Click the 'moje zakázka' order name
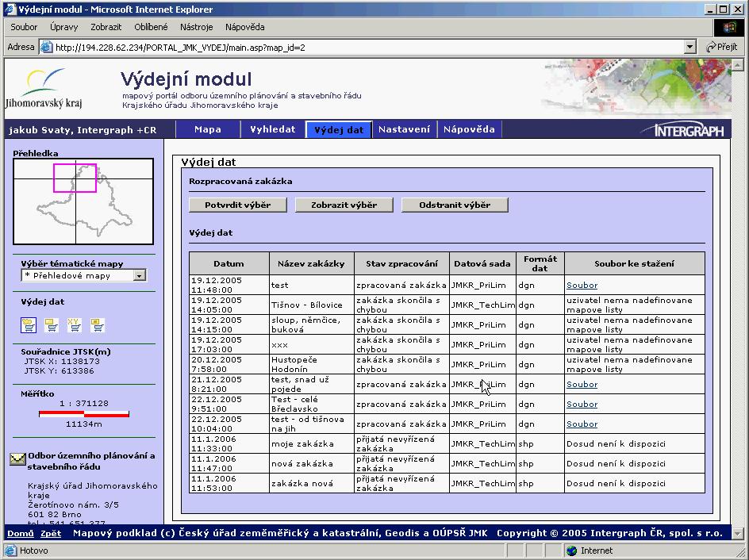The image size is (749, 560). click(x=312, y=443)
